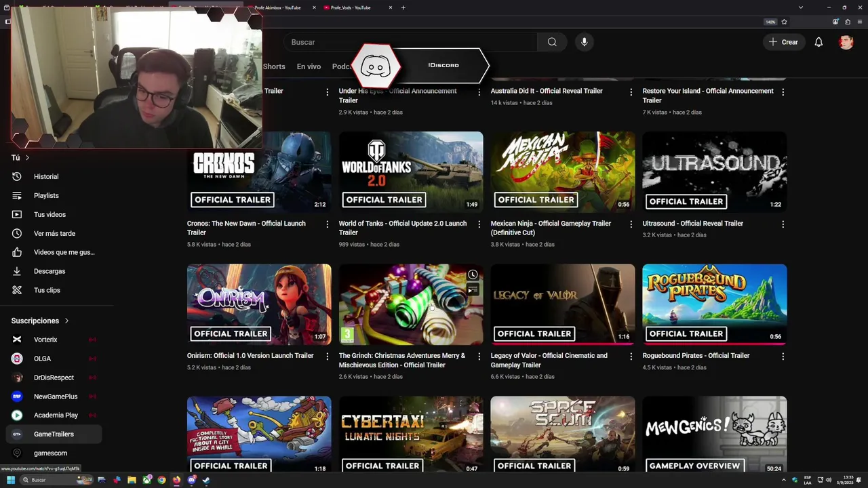The height and width of the screenshot is (488, 868).
Task: Open Cybertaxi Lunatic Nights thumbnail
Action: tap(411, 434)
